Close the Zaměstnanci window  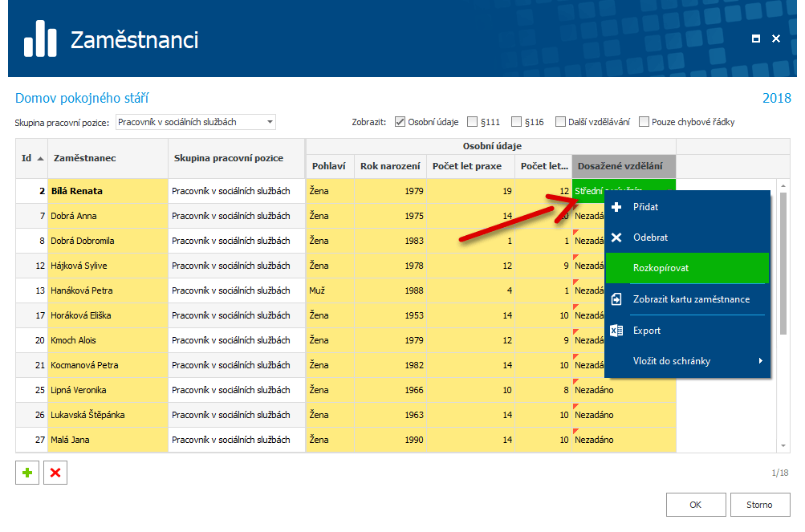click(776, 39)
